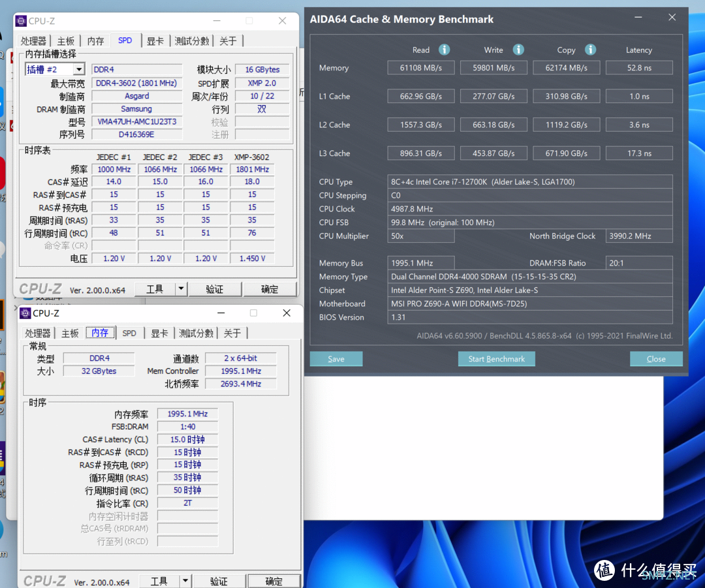Click 确定 button in upper CPU-Z window

coord(270,288)
